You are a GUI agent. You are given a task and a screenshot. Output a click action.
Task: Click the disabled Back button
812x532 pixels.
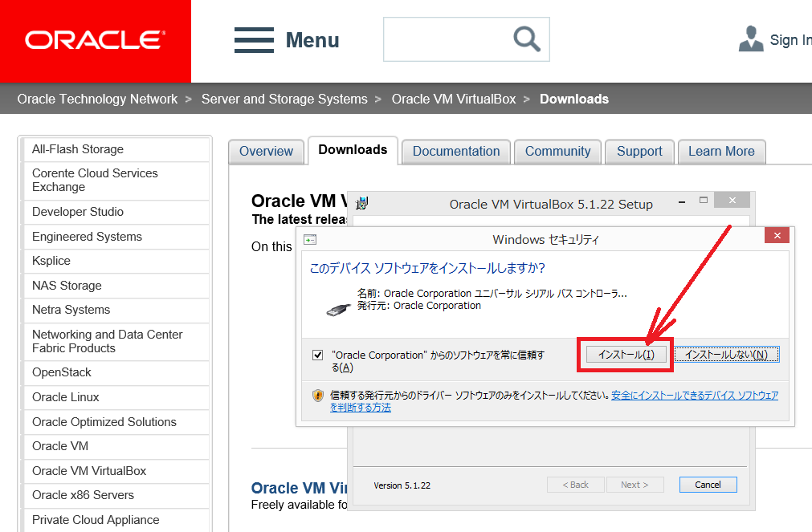[x=575, y=485]
